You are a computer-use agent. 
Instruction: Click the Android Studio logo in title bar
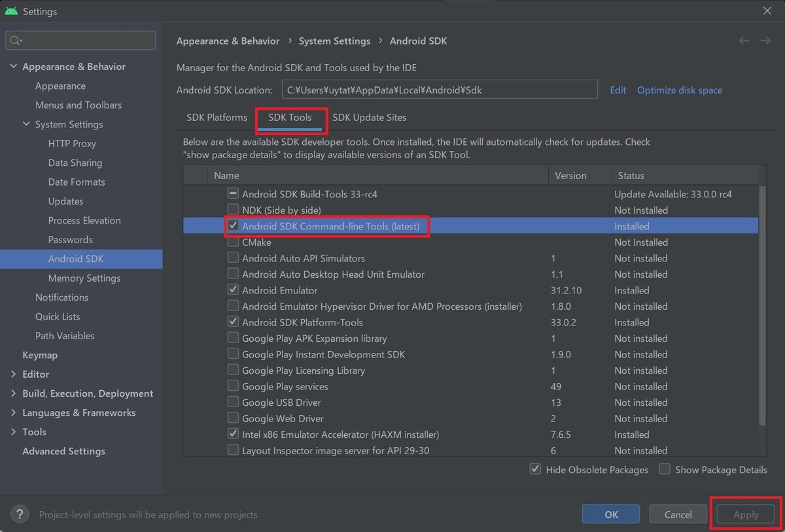point(10,11)
